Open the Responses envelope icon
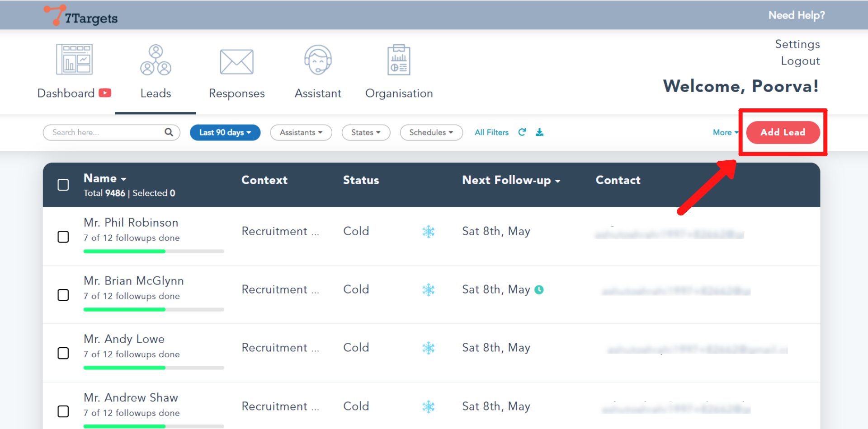Image resolution: width=868 pixels, height=429 pixels. [x=236, y=62]
